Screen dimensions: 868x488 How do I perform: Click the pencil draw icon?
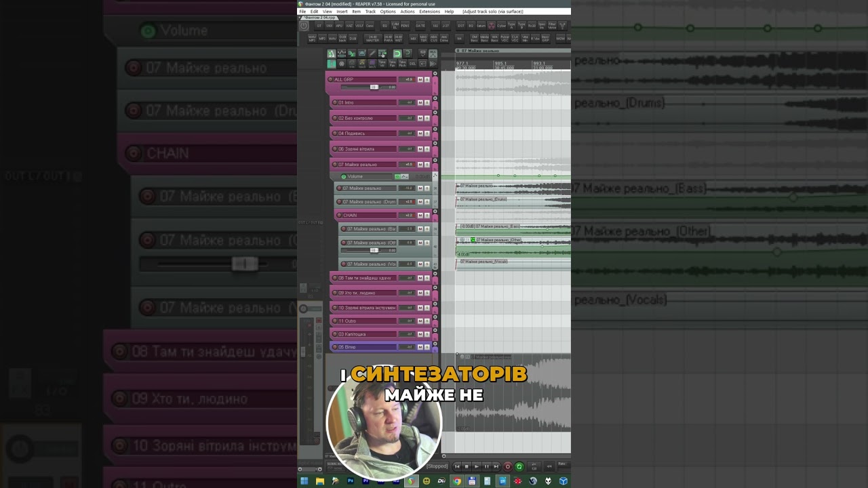372,54
